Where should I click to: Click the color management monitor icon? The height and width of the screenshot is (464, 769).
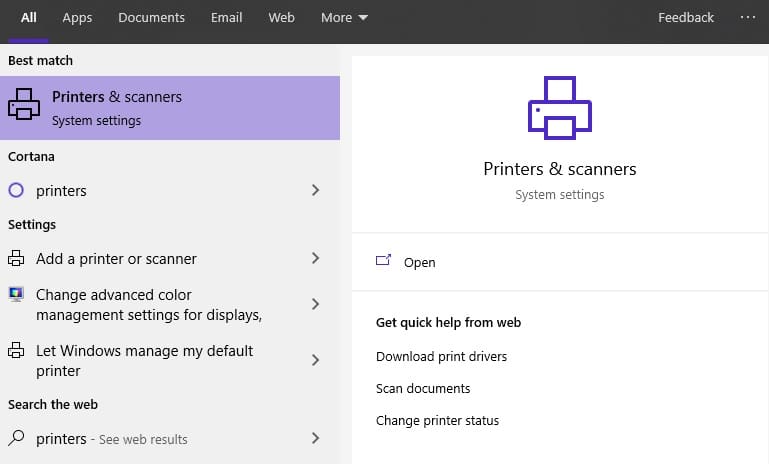pos(16,294)
